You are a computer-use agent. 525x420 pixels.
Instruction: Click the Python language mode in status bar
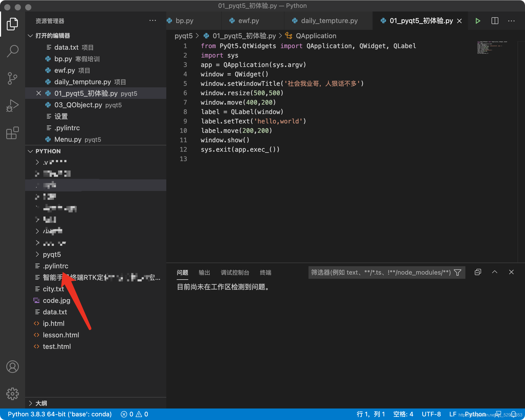(475, 414)
